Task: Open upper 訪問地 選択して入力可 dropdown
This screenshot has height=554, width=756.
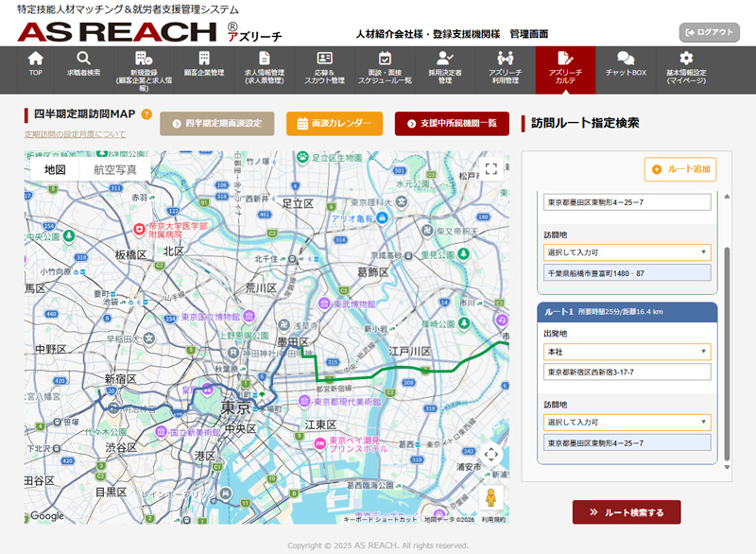Action: [627, 252]
